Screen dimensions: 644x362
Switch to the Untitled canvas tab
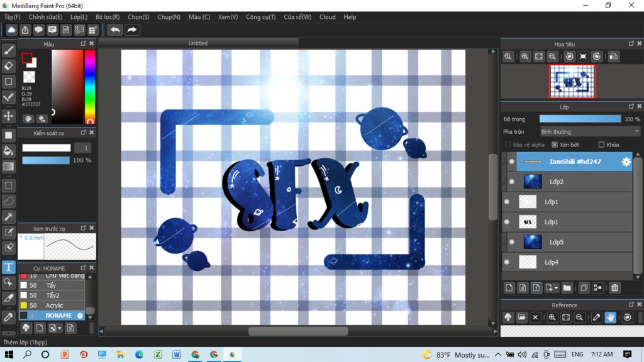point(198,43)
